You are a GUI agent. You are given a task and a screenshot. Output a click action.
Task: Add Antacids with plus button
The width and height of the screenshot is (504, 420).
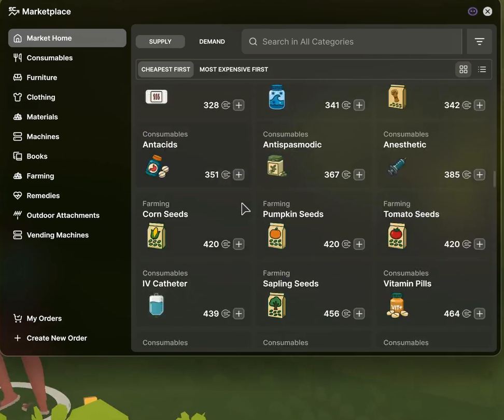[x=239, y=175]
